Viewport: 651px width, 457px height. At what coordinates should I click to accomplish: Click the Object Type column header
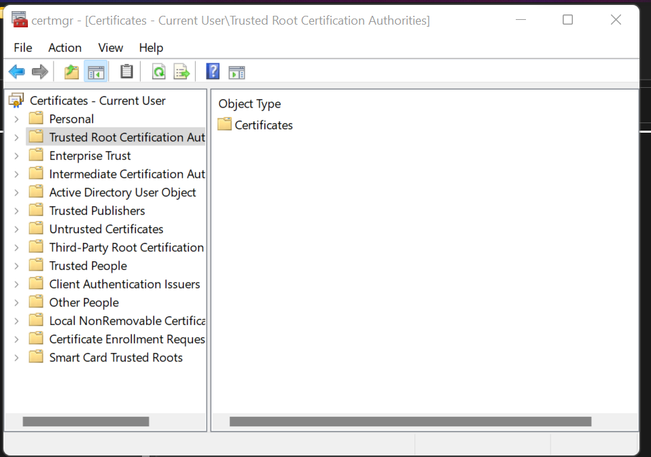click(x=250, y=104)
